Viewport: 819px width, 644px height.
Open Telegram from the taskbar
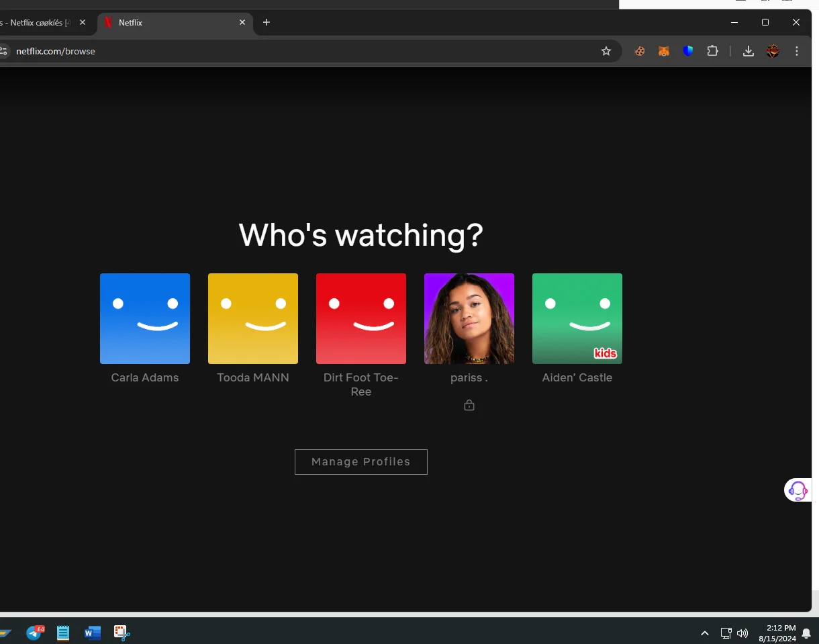[x=34, y=633]
